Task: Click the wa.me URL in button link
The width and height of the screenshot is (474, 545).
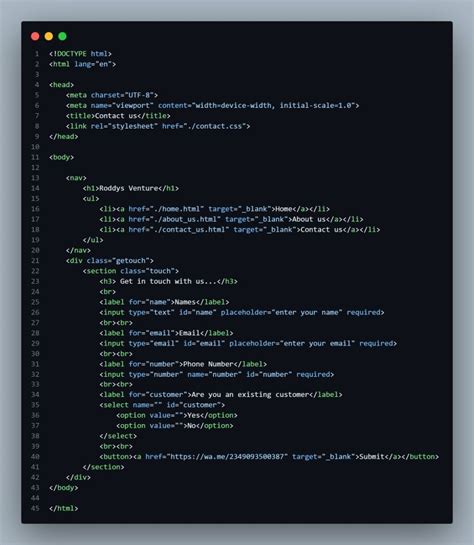Action: [x=228, y=457]
